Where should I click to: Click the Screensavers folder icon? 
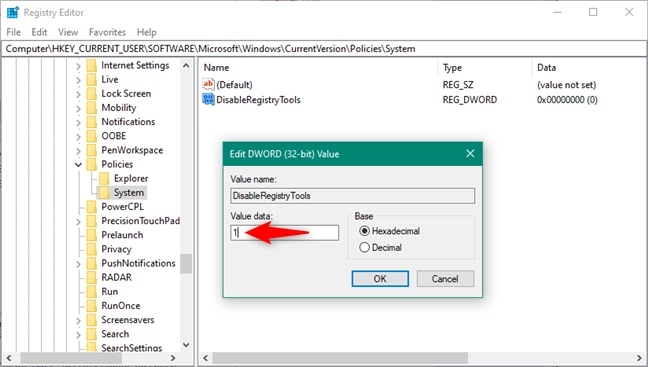92,320
